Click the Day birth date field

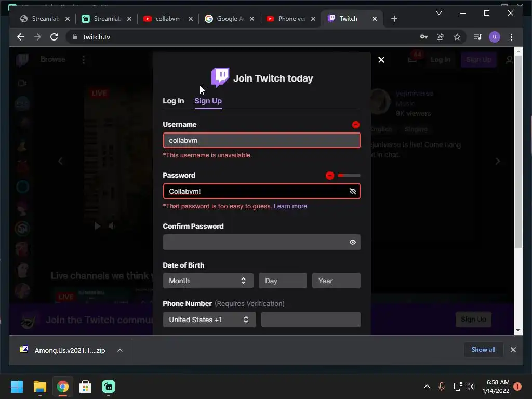pyautogui.click(x=283, y=281)
